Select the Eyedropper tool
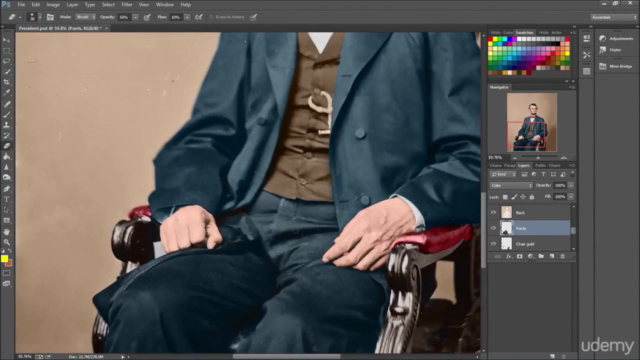640x360 pixels. click(7, 93)
